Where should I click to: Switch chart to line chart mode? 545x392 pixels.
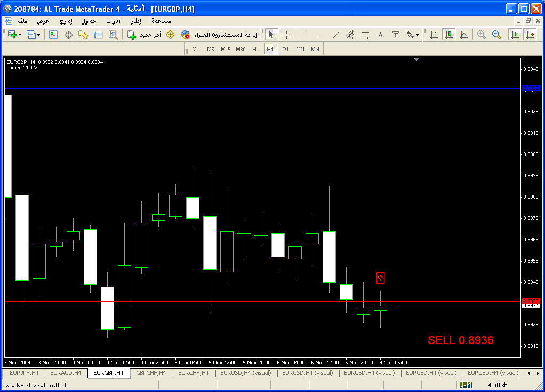click(x=464, y=35)
